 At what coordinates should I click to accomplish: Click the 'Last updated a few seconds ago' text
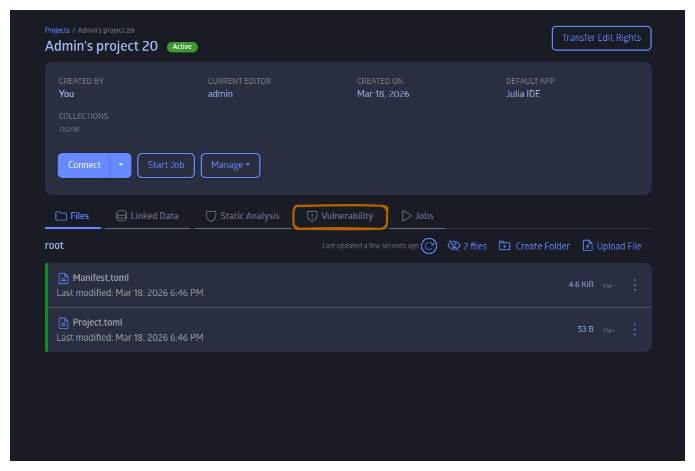(x=371, y=246)
